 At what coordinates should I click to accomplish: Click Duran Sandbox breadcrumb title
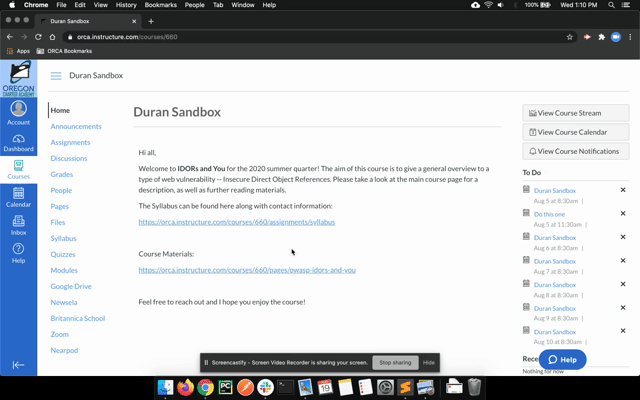96,76
